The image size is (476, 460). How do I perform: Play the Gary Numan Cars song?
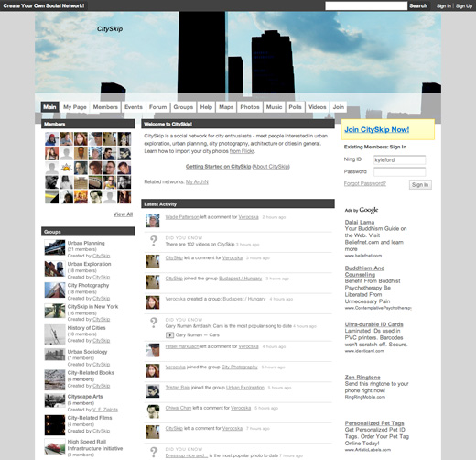point(169,335)
